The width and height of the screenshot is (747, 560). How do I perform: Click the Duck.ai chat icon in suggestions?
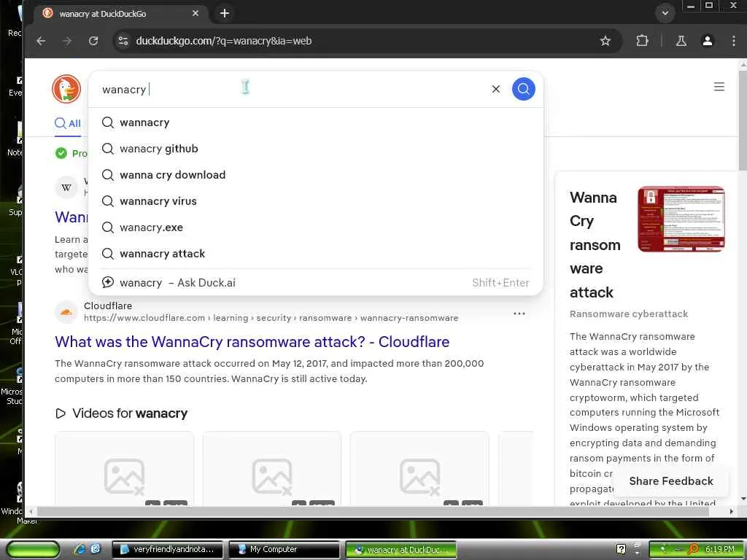[x=108, y=282]
